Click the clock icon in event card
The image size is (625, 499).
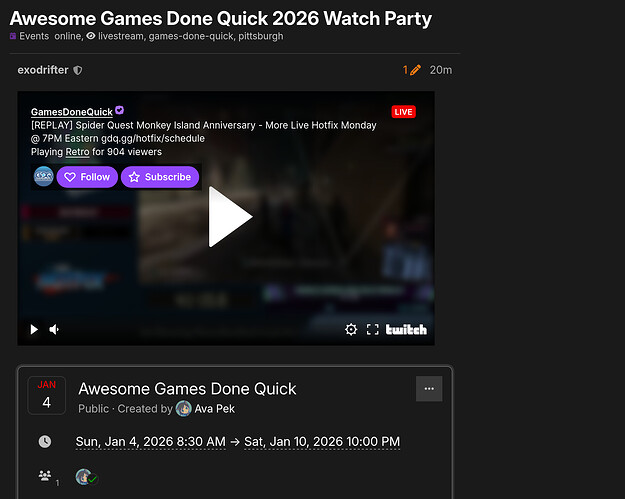tap(45, 441)
